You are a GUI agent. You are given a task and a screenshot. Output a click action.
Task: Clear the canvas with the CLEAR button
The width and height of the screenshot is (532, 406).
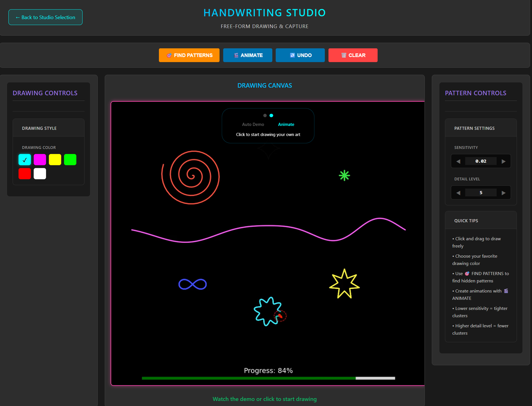(x=353, y=55)
